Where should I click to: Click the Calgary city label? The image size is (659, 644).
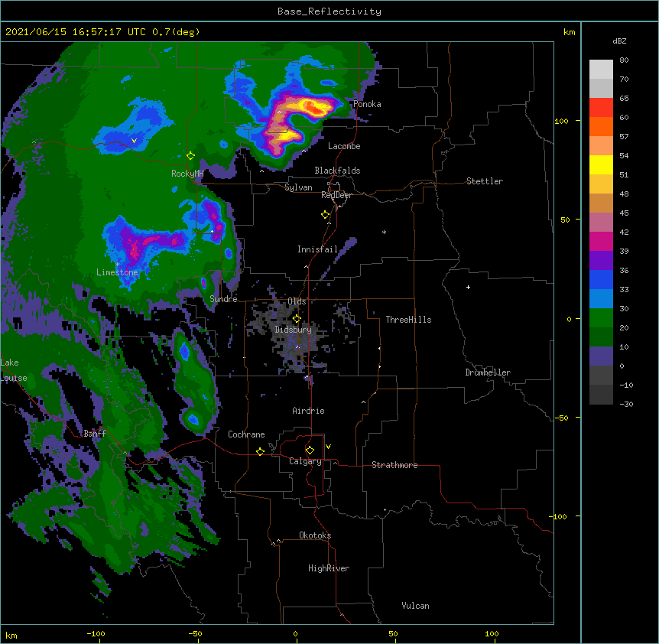pyautogui.click(x=305, y=461)
